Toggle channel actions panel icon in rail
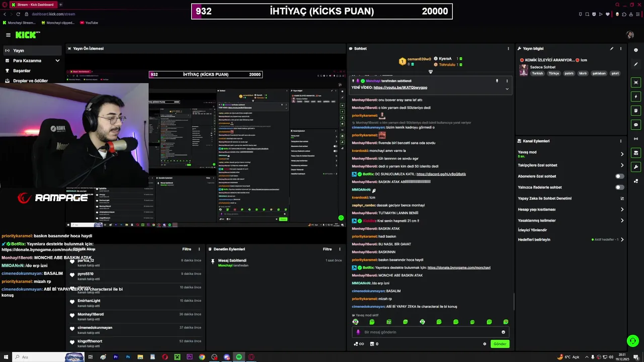 pyautogui.click(x=636, y=153)
